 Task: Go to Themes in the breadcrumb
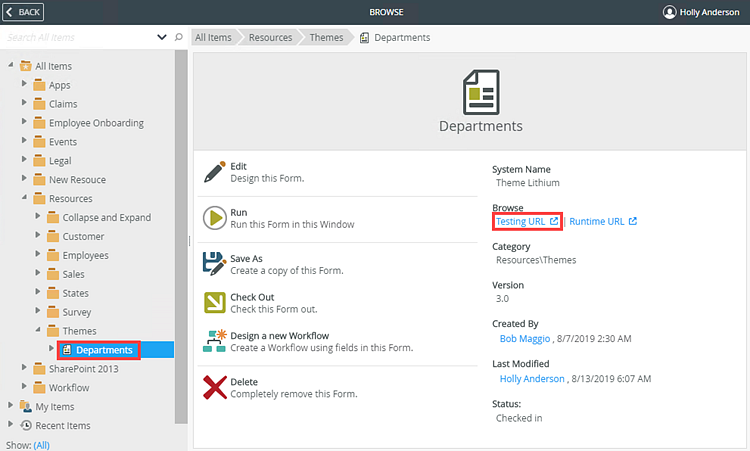click(325, 38)
